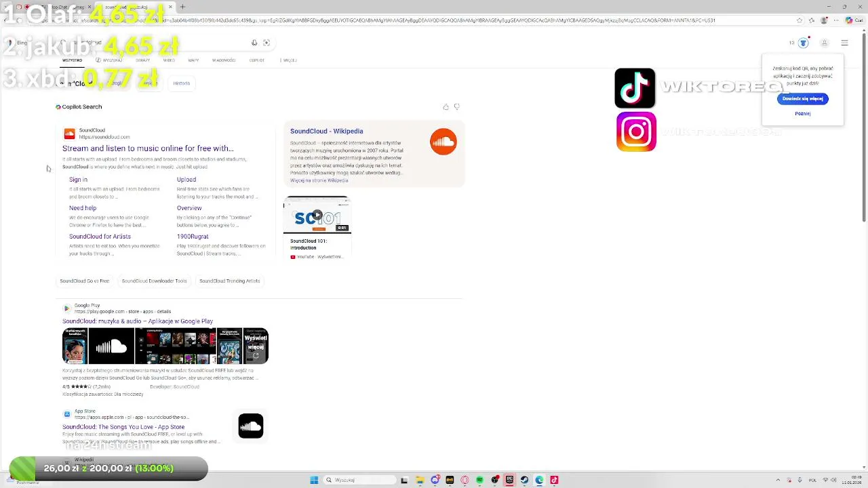Click Dowiedz się więcej button
868x488 pixels.
(803, 99)
